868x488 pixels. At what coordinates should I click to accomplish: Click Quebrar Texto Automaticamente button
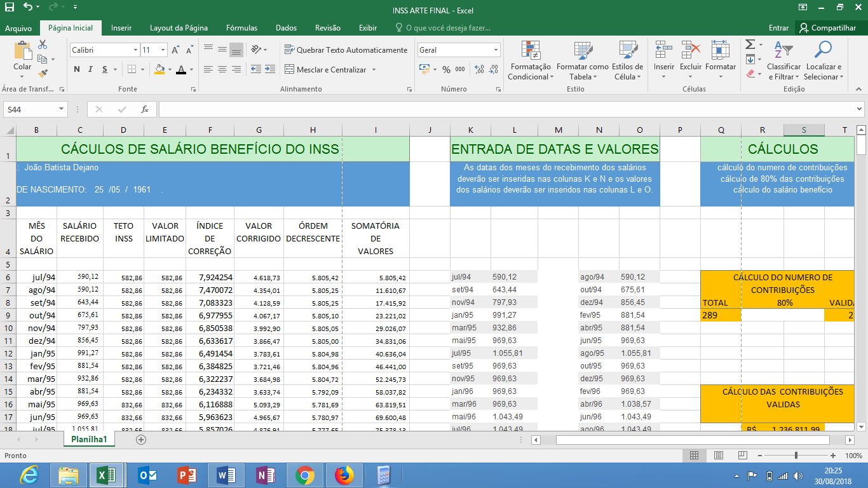pyautogui.click(x=346, y=50)
